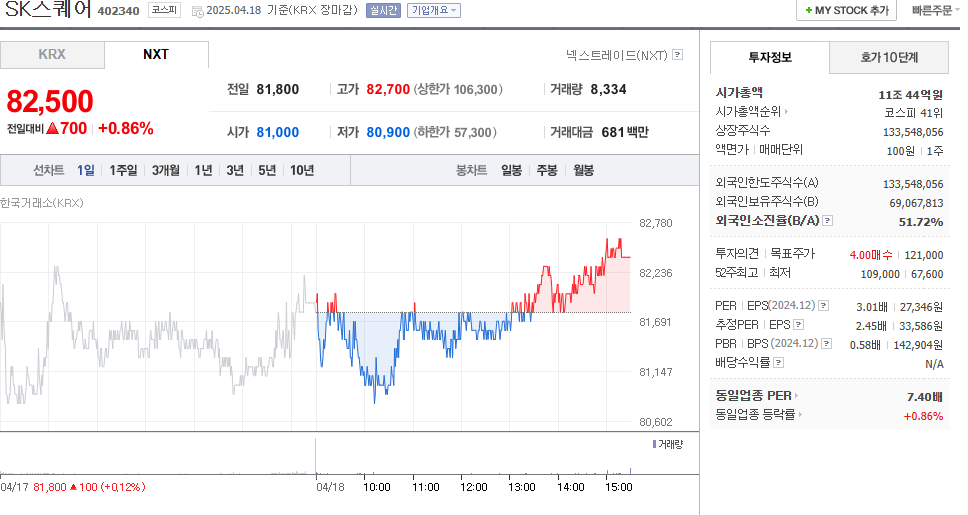Click the 82,780 price axis label
968x515 pixels.
tap(656, 224)
